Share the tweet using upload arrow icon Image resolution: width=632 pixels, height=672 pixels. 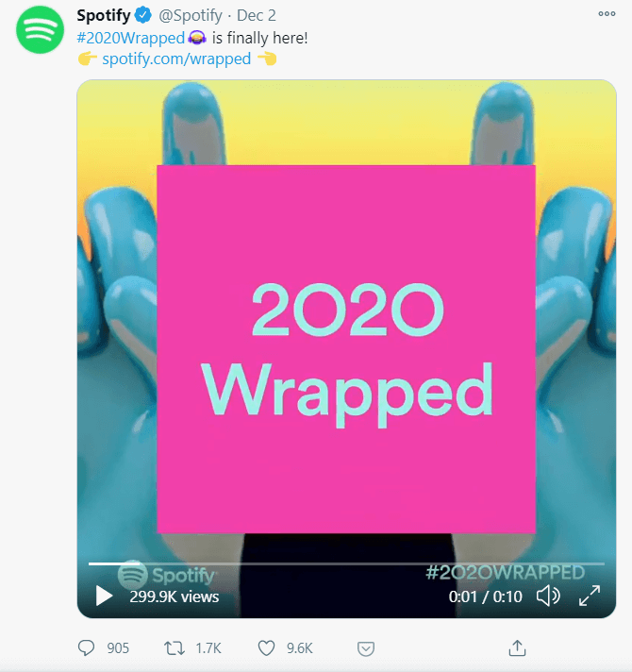pos(517,648)
